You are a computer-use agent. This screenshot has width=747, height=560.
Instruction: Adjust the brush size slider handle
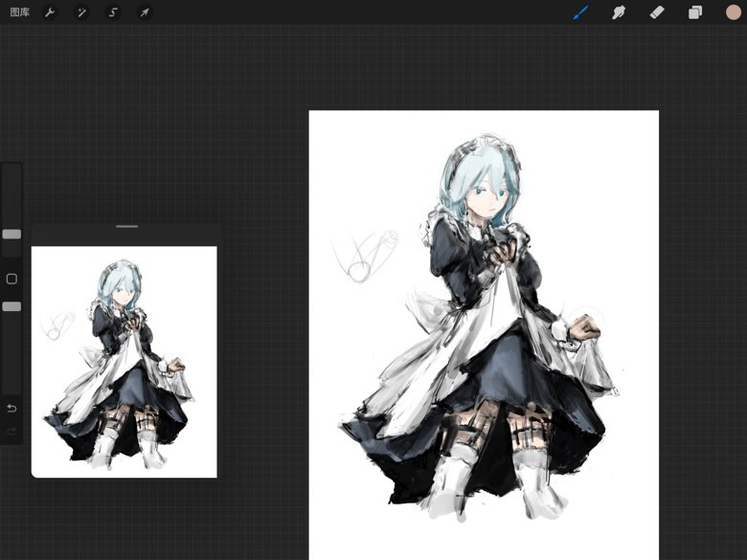11,234
